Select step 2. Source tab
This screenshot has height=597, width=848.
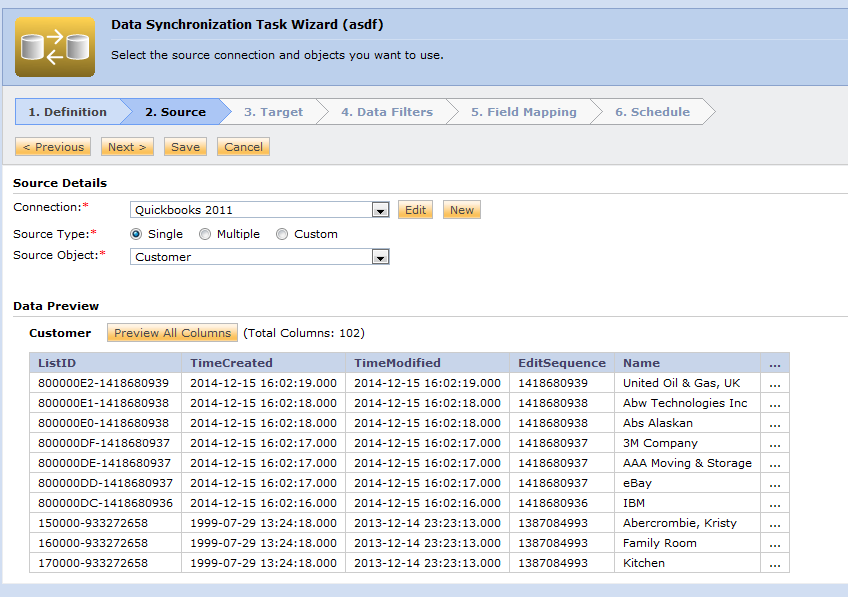pos(175,112)
